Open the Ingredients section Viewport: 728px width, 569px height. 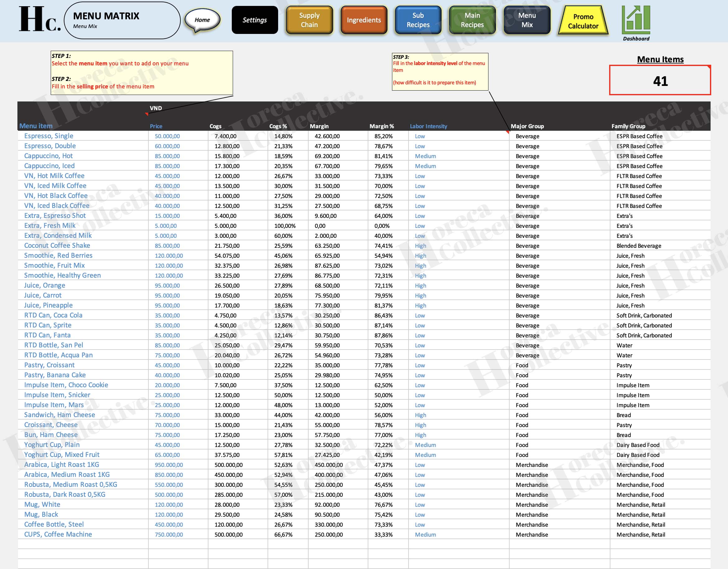pos(363,20)
